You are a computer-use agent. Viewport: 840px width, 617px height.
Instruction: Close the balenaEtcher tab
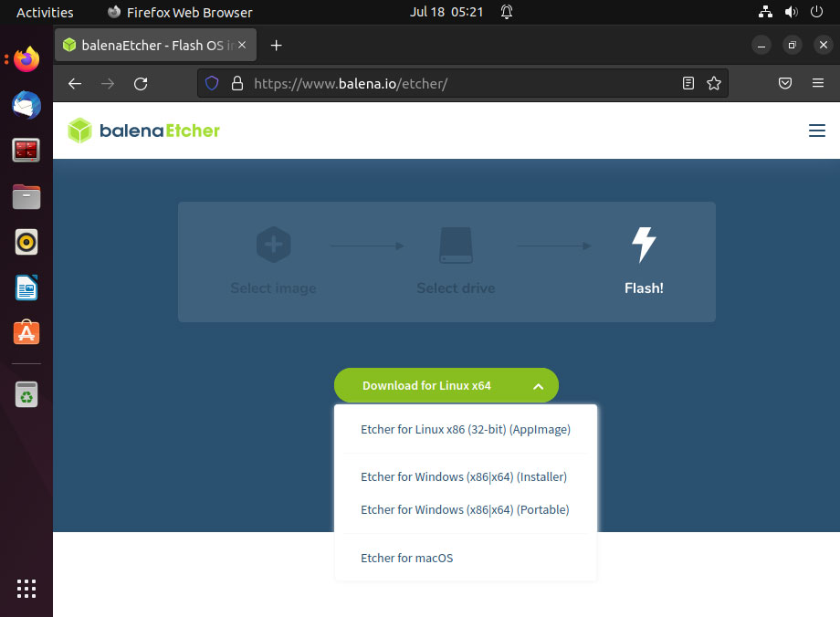pos(242,45)
